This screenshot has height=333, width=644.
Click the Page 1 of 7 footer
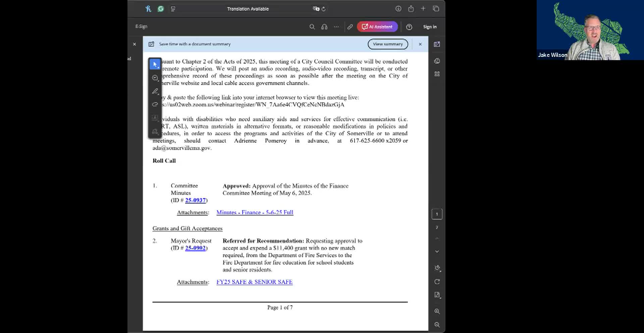point(280,308)
